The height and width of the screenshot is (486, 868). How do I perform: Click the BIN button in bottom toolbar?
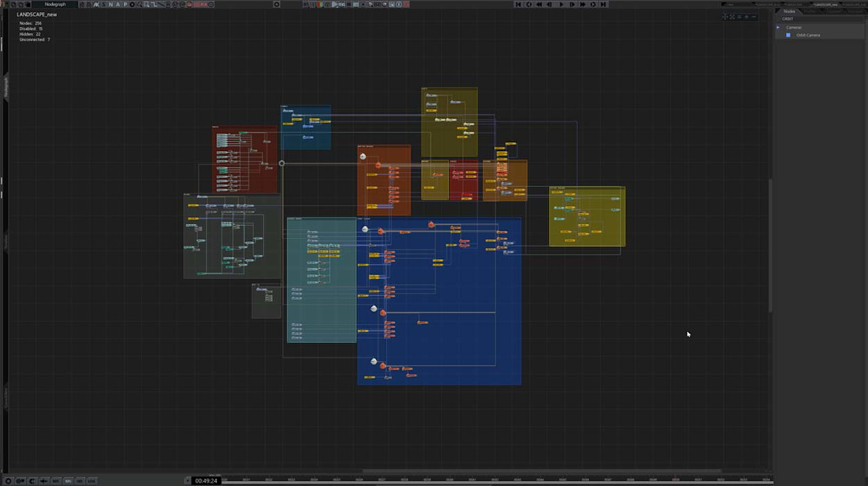68,481
